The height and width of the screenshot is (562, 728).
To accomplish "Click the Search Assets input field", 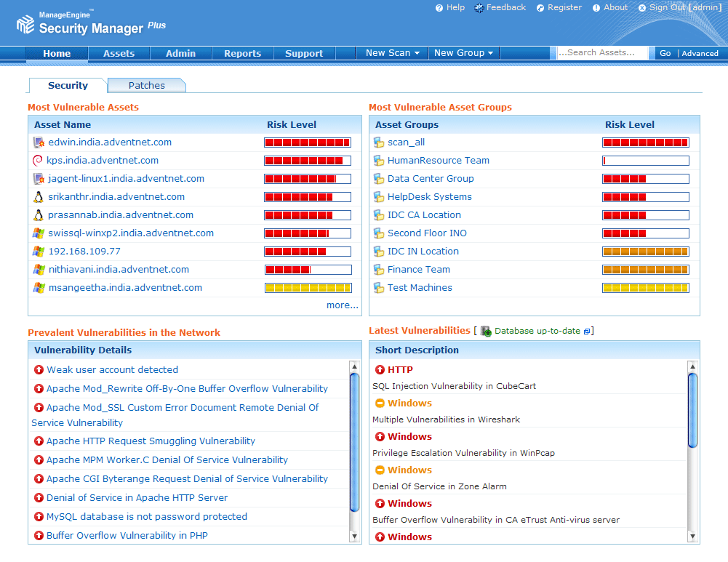I will tap(602, 53).
